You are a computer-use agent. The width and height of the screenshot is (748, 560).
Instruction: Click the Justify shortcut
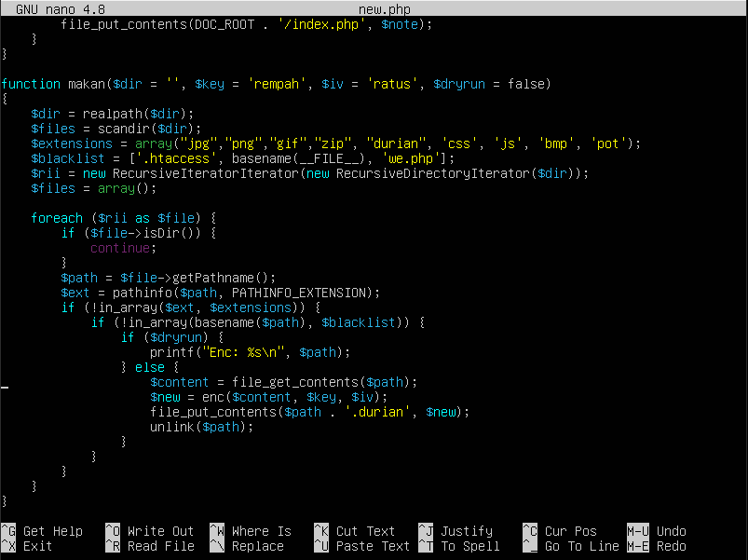pyautogui.click(x=466, y=531)
